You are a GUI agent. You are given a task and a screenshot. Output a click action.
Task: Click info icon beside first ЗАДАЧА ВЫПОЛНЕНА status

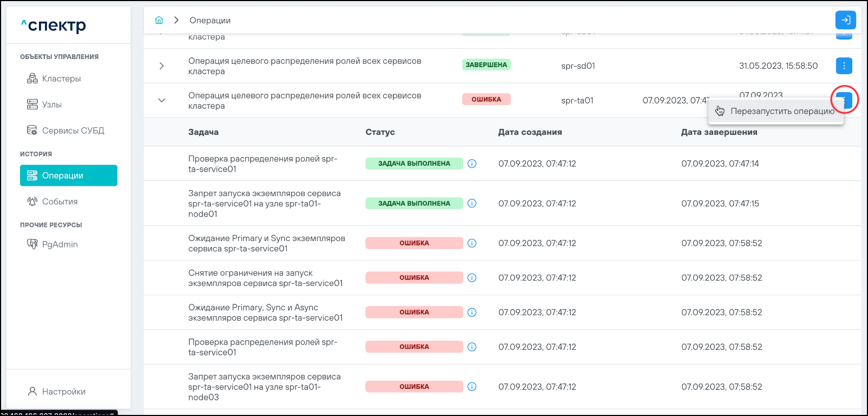(x=472, y=164)
